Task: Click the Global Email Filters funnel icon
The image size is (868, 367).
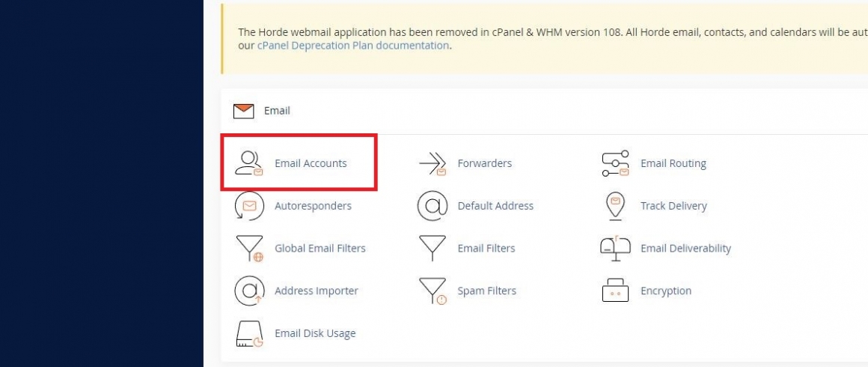Action: point(249,249)
